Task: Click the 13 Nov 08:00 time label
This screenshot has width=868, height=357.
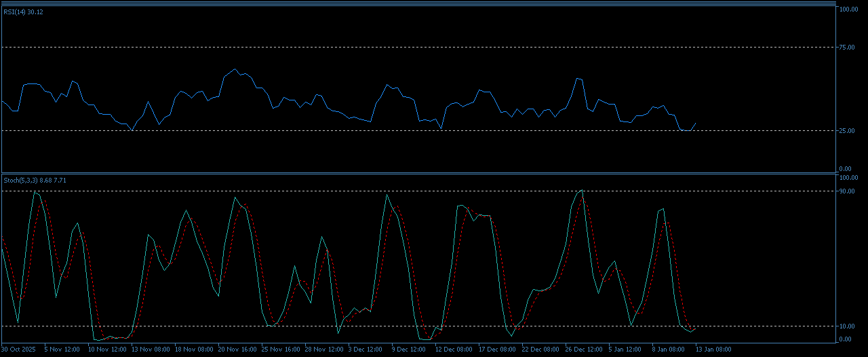Action: click(x=151, y=350)
